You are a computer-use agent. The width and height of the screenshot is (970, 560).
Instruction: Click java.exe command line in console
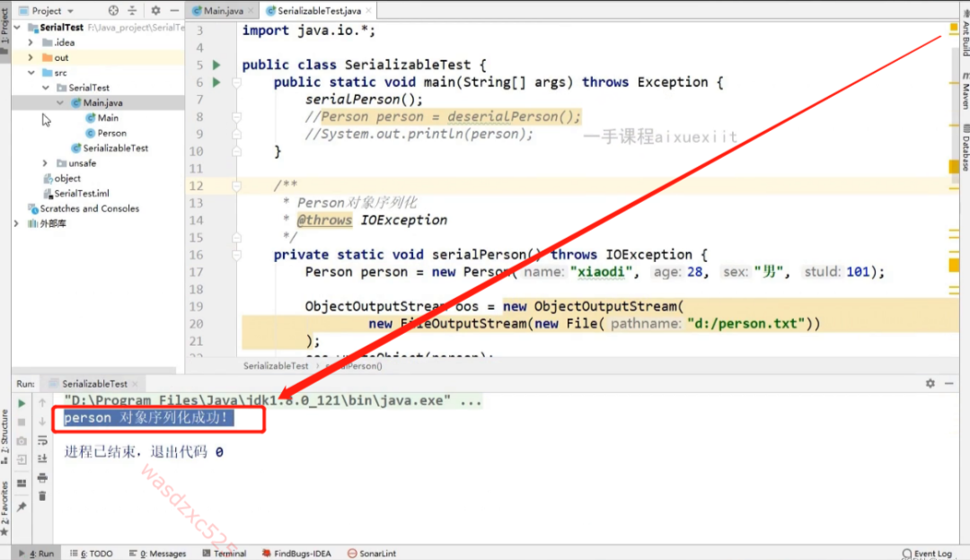273,400
